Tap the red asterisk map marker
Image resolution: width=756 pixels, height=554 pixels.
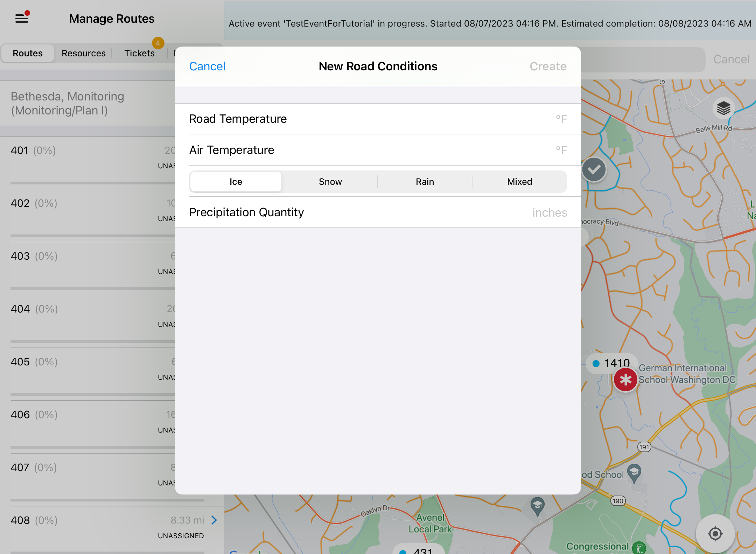tap(625, 380)
